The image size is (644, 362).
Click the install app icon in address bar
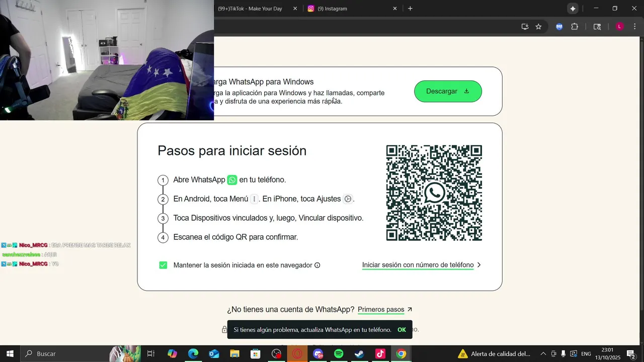click(x=525, y=27)
